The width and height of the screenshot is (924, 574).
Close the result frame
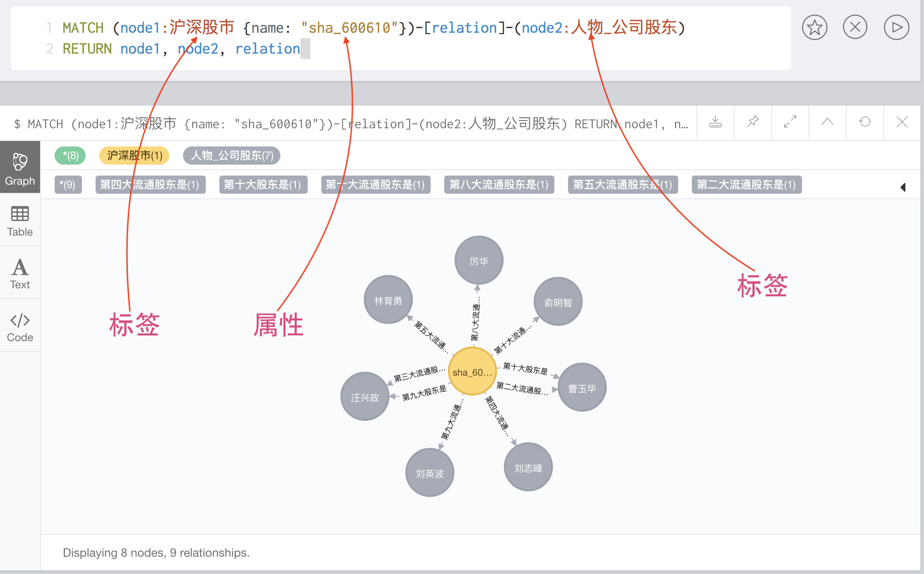pyautogui.click(x=902, y=122)
